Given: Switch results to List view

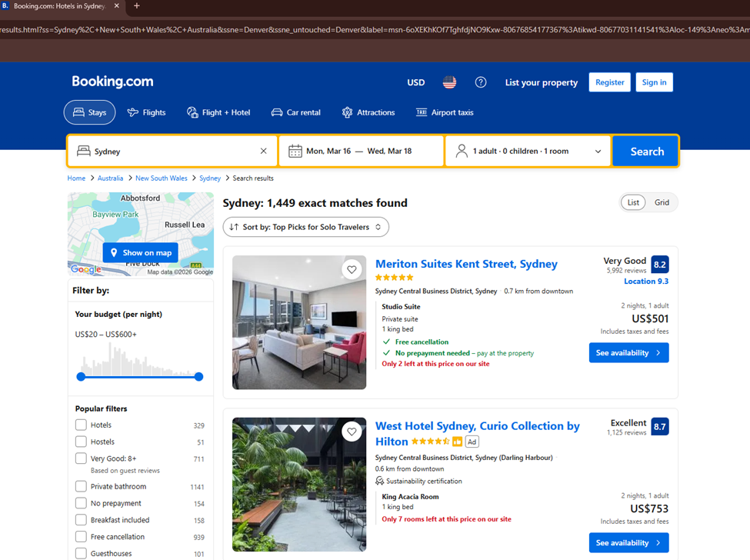Looking at the screenshot, I should (633, 202).
